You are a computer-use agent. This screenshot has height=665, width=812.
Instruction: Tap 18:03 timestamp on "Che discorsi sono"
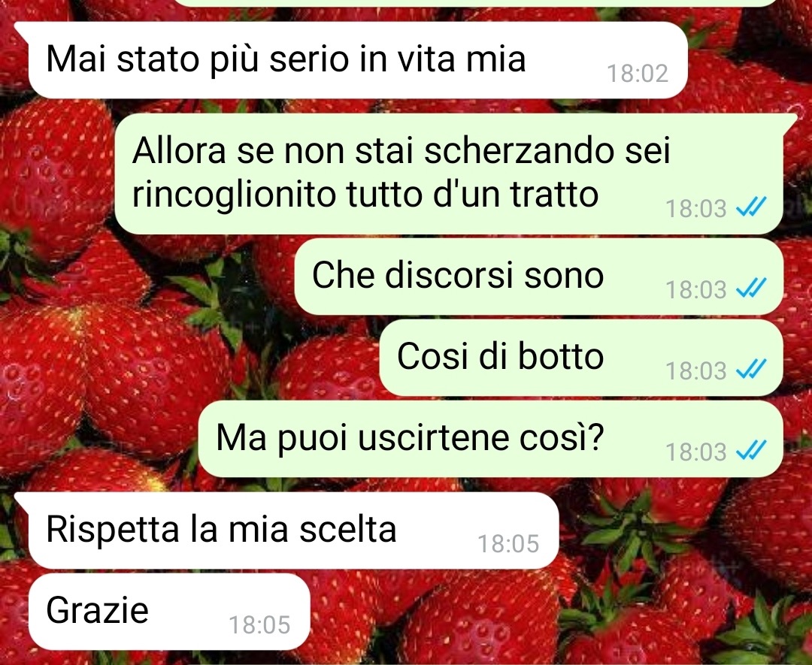[696, 289]
